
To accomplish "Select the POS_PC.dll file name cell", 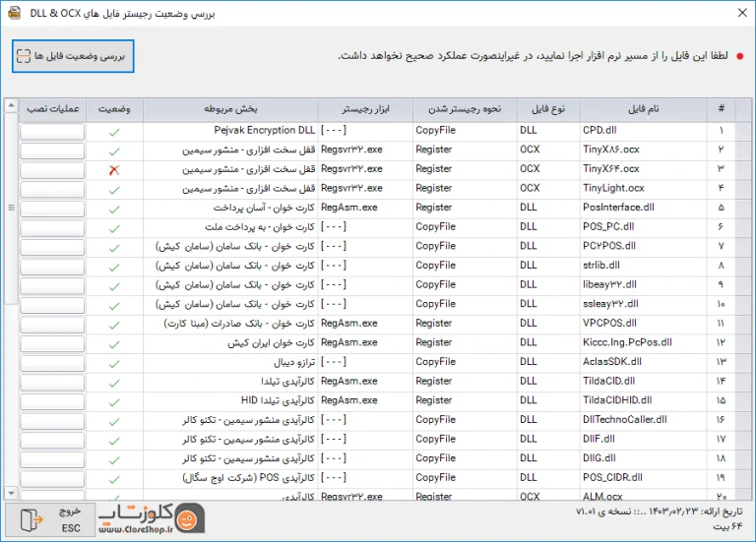I will [644, 227].
